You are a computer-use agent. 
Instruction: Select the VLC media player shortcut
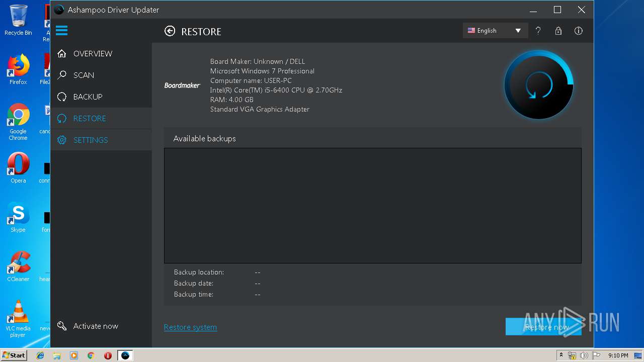click(18, 319)
